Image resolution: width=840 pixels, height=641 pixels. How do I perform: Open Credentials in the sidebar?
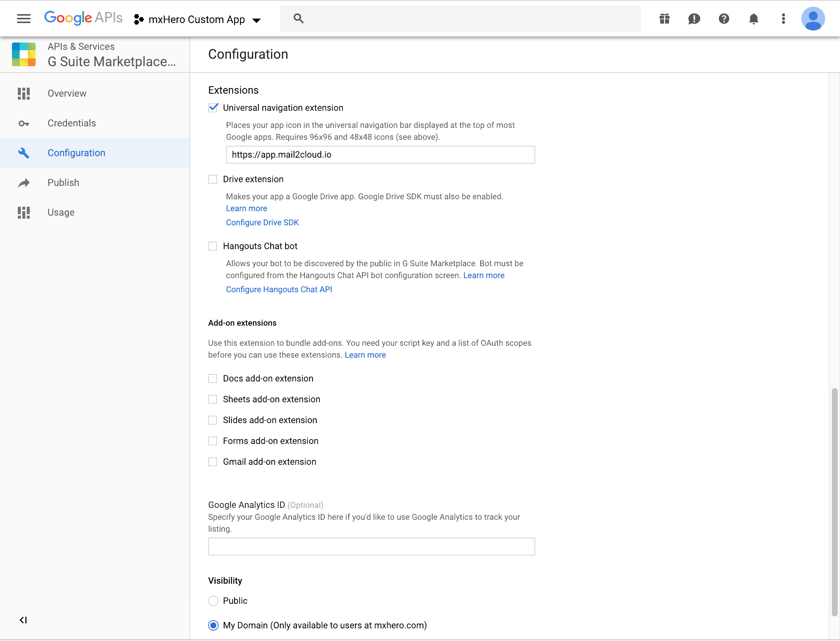[95, 123]
